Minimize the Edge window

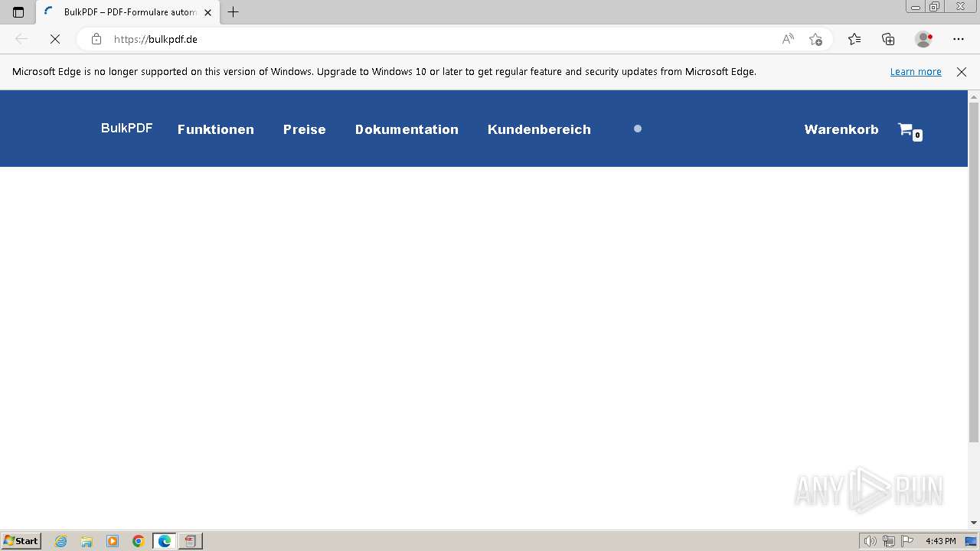(x=916, y=7)
